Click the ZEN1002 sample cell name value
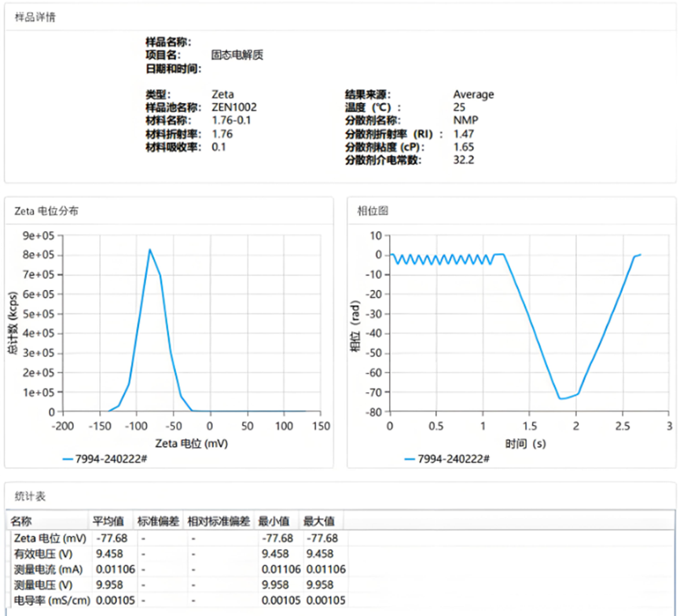This screenshot has height=616, width=680. (x=233, y=107)
